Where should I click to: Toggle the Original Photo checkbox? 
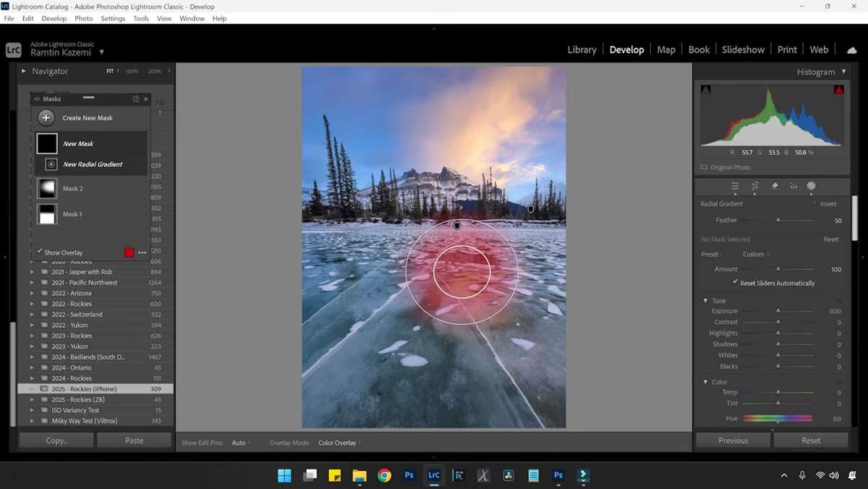[704, 167]
